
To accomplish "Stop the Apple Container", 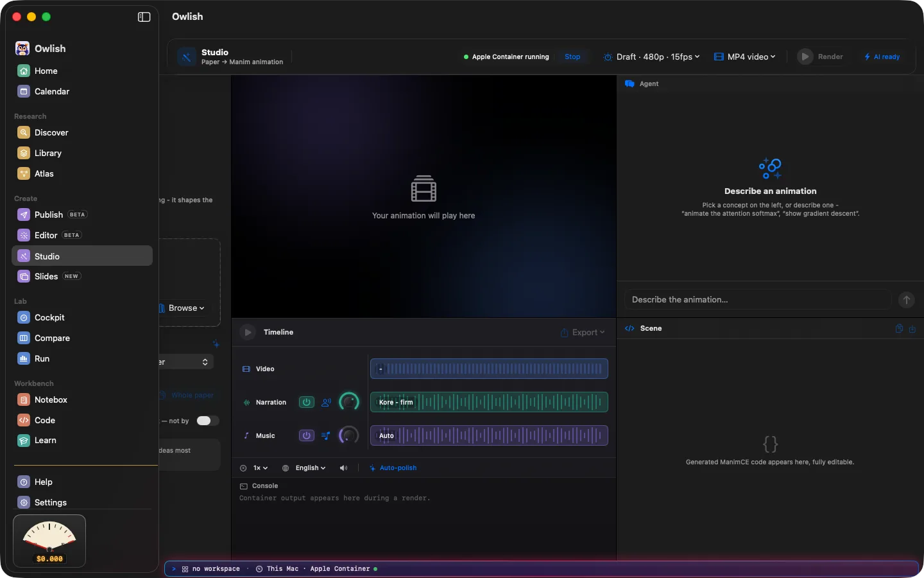I will tap(572, 57).
